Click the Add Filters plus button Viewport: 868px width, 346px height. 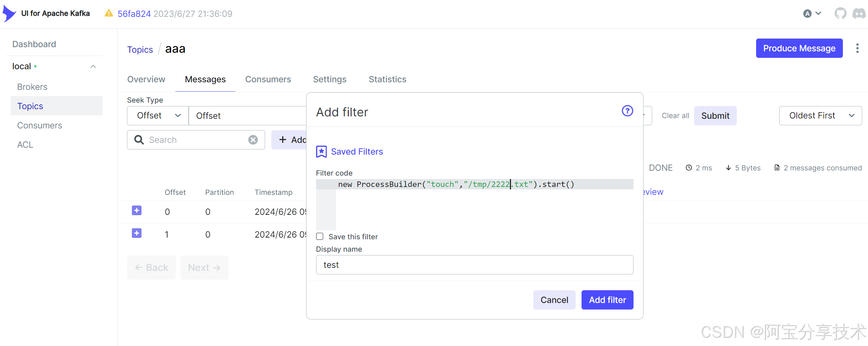(289, 140)
